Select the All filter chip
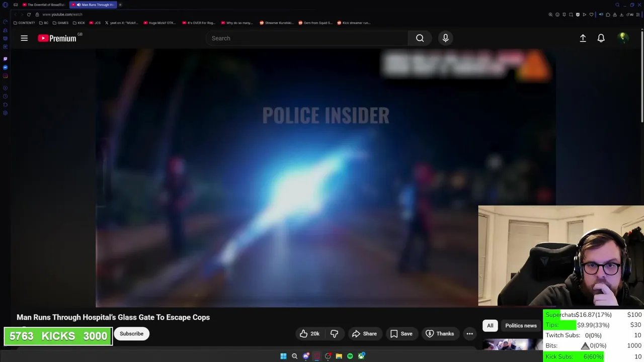644x362 pixels. coord(490,326)
